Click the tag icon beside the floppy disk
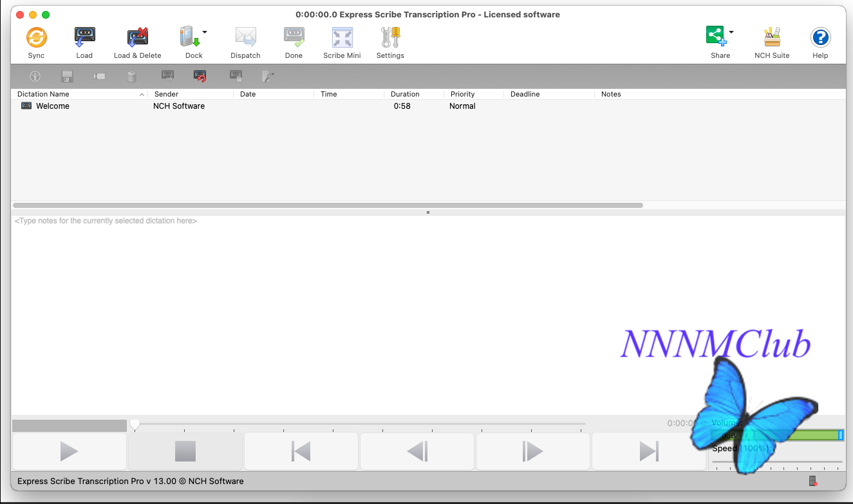This screenshot has height=504, width=853. (x=99, y=77)
